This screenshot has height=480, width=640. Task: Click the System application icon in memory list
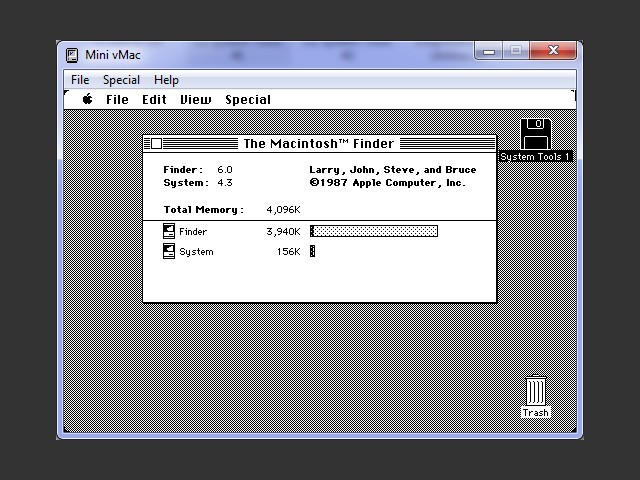tap(169, 251)
